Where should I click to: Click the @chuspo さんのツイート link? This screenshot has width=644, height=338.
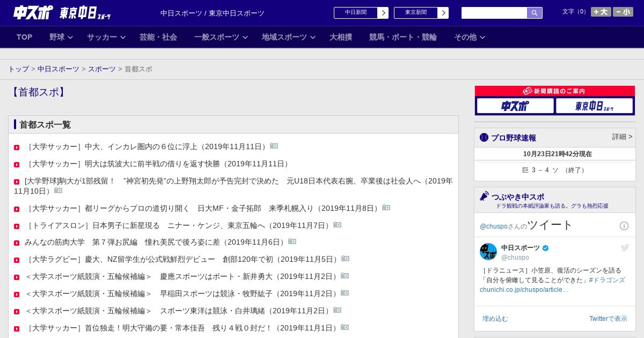tap(526, 225)
